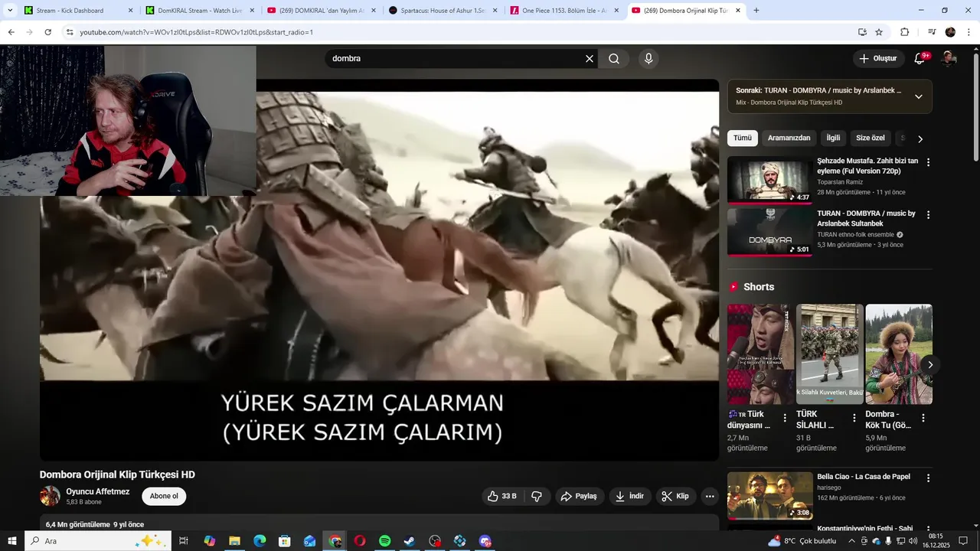
Task: Click install app icon in address bar
Action: [x=862, y=32]
